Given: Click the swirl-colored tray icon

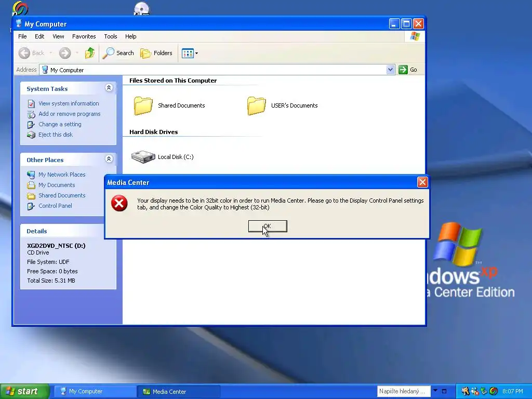Looking at the screenshot, I should (x=494, y=391).
